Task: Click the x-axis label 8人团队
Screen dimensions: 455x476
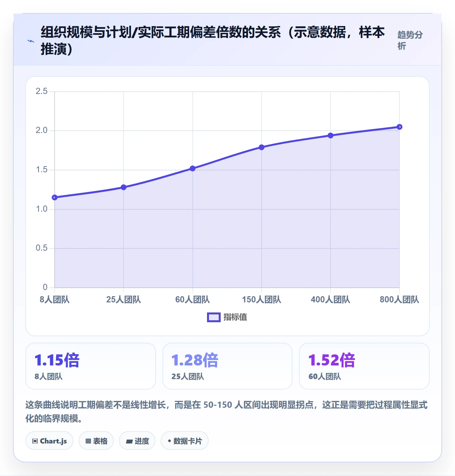Action: click(x=55, y=299)
